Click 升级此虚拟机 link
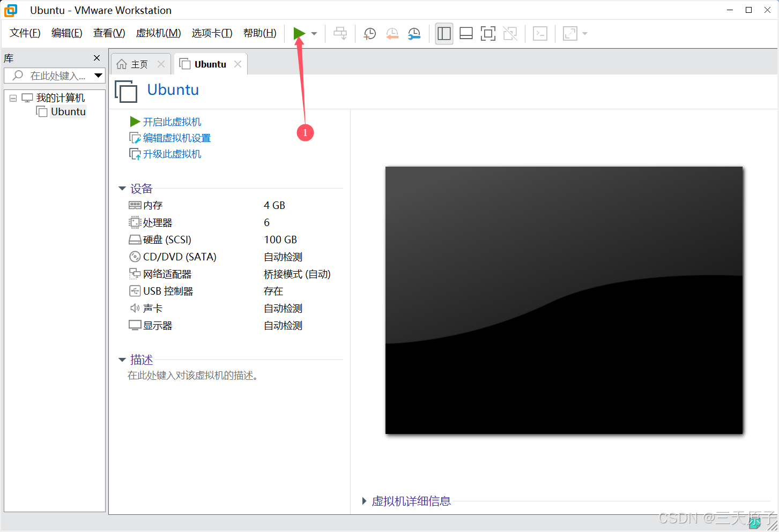The width and height of the screenshot is (779, 532). tap(172, 154)
